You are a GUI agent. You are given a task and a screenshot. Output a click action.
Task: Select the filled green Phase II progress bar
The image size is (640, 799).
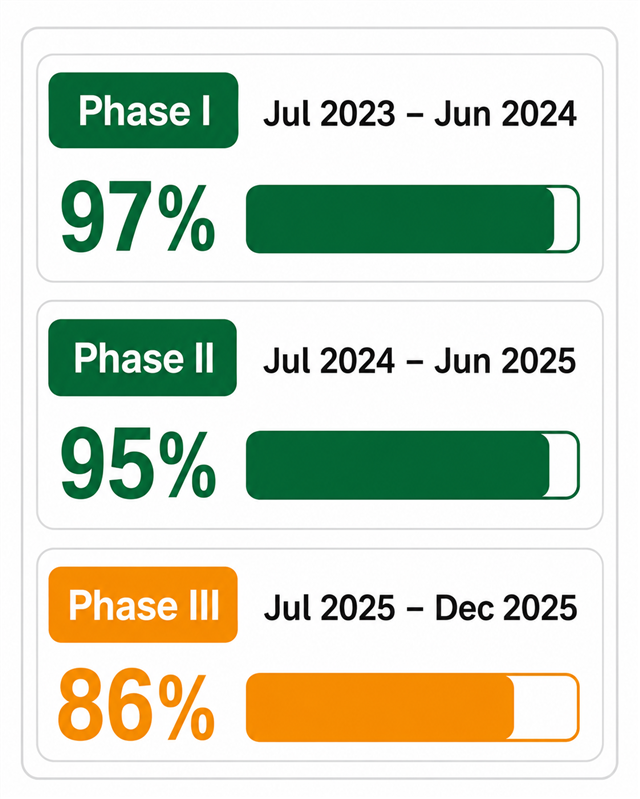[397, 465]
